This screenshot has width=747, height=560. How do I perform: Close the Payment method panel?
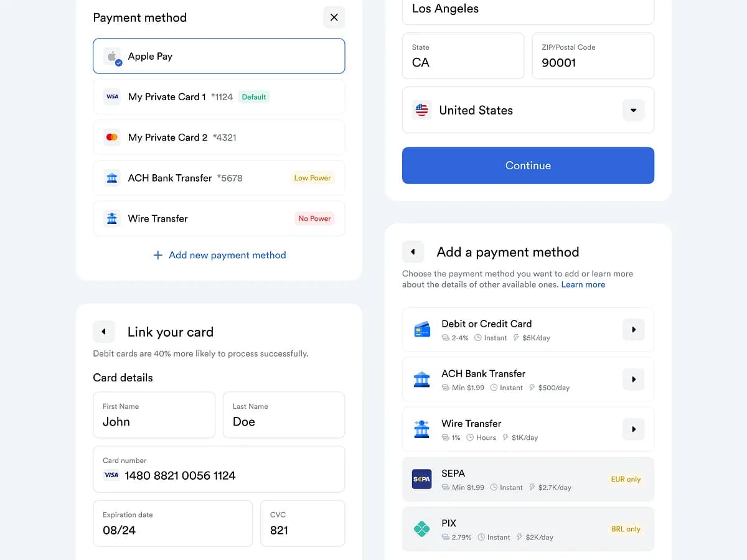334,17
